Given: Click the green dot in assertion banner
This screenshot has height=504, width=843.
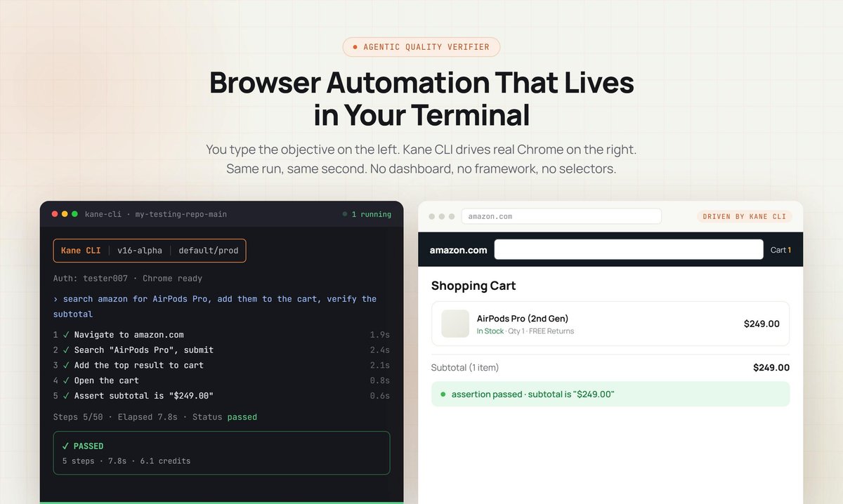Looking at the screenshot, I should 443,394.
